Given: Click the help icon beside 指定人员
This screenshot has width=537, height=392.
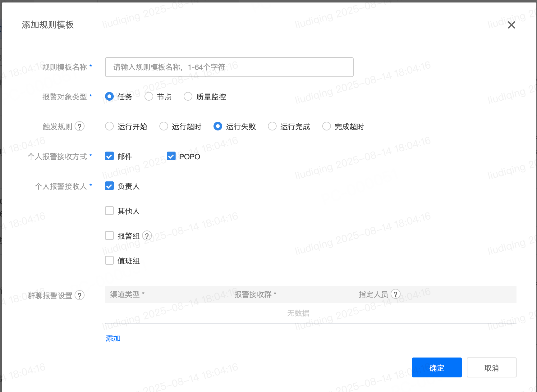Looking at the screenshot, I should 395,294.
